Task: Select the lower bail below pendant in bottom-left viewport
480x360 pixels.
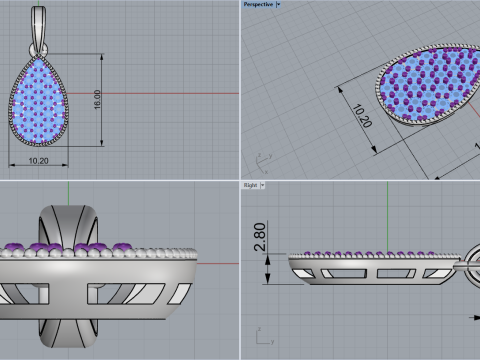Action: click(x=68, y=333)
